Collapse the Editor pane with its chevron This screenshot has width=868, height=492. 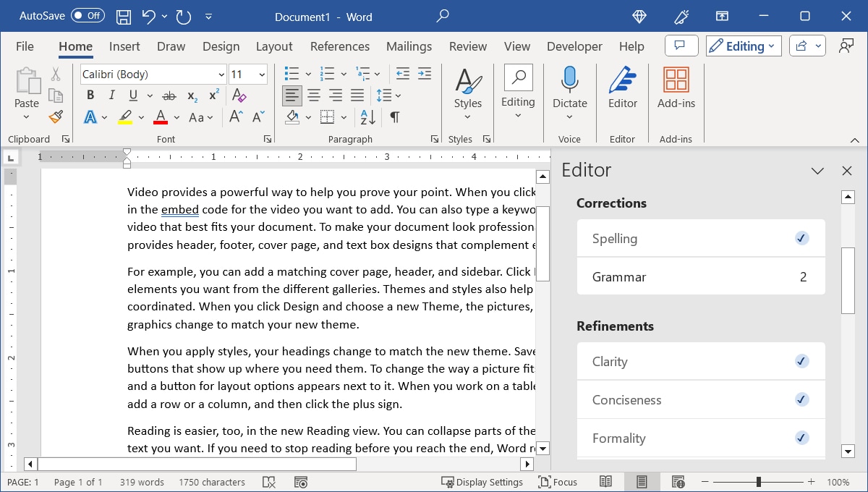817,171
